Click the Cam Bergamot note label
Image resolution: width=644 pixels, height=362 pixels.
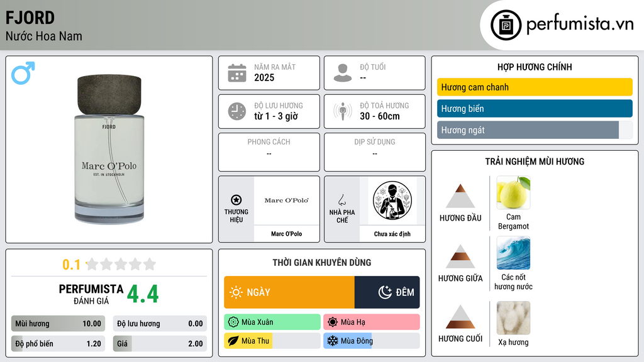point(513,222)
